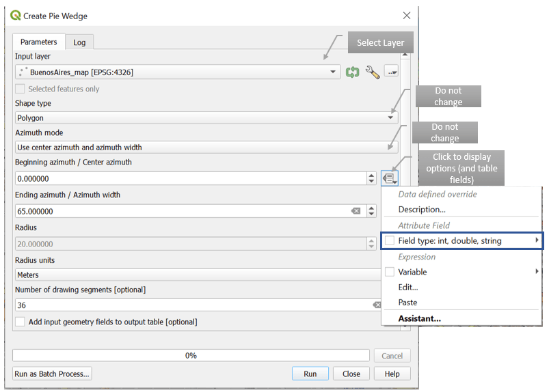The width and height of the screenshot is (549, 392).
Task: Open the Input layer BuenosAires_map dropdown
Action: coord(178,72)
